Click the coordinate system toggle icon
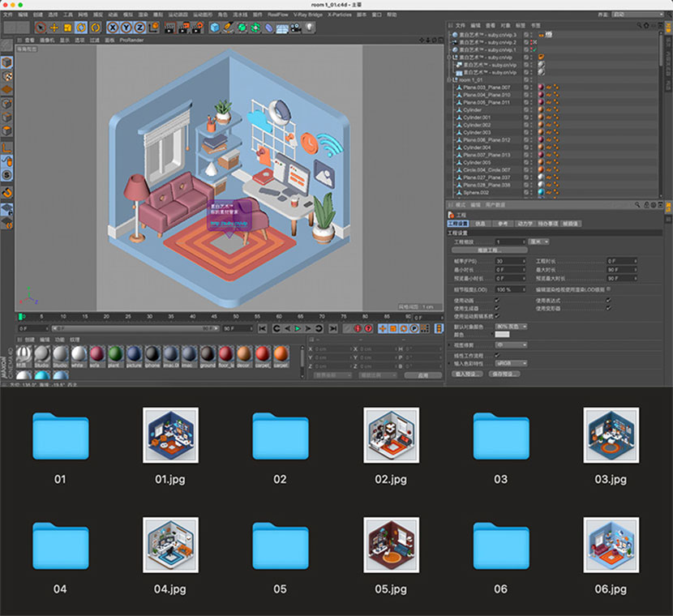The height and width of the screenshot is (616, 673). 153,28
